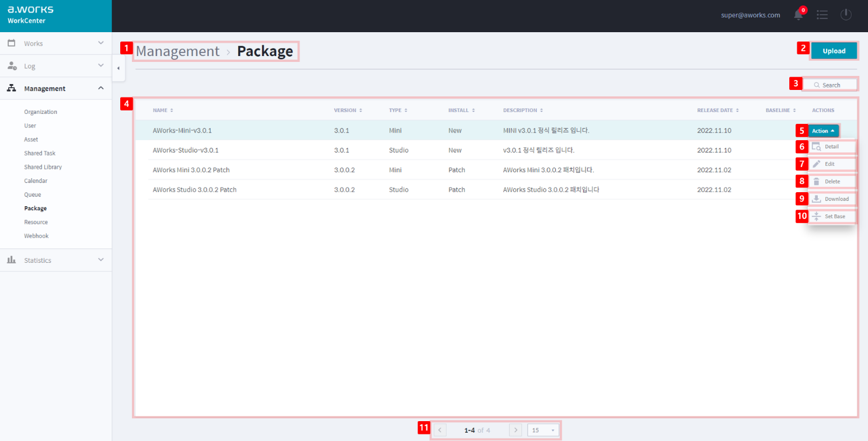Expand the Works menu section
This screenshot has height=441, width=868.
55,43
